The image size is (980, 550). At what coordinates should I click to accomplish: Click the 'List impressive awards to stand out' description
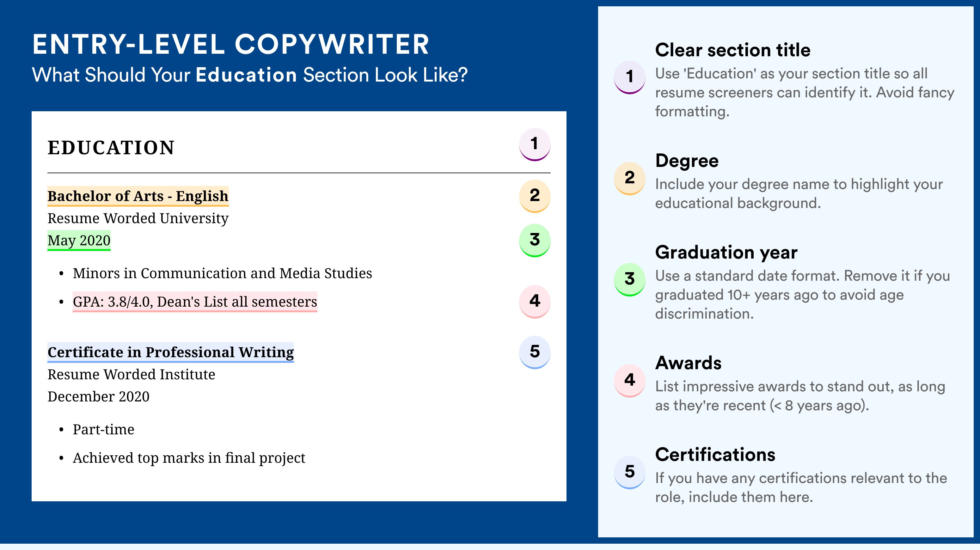point(800,396)
